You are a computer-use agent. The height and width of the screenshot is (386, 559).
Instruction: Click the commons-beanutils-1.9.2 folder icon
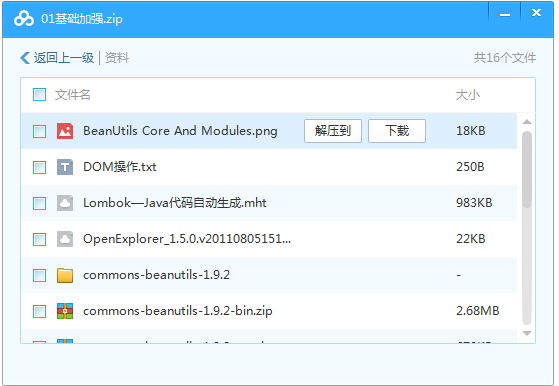click(65, 275)
